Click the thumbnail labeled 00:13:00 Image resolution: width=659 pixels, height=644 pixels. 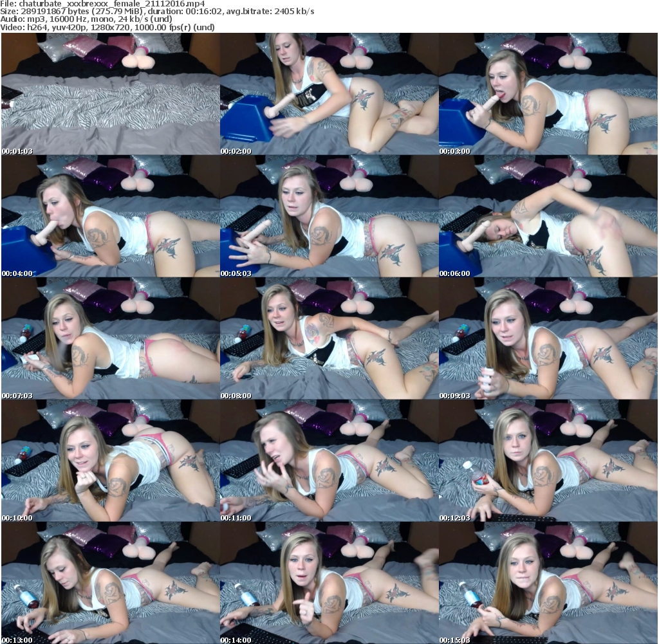(110, 583)
